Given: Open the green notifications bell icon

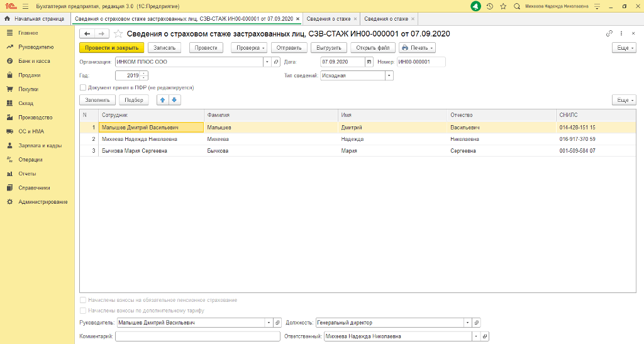Looking at the screenshot, I should [476, 6].
